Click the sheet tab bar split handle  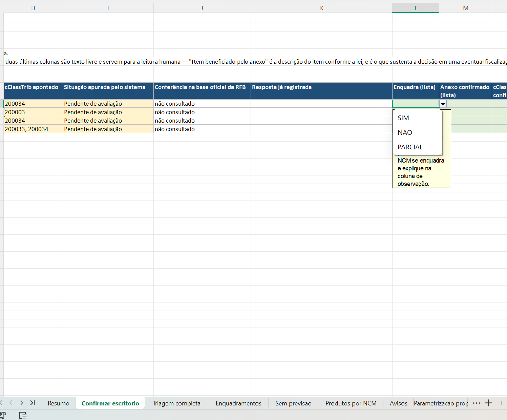coord(502,403)
